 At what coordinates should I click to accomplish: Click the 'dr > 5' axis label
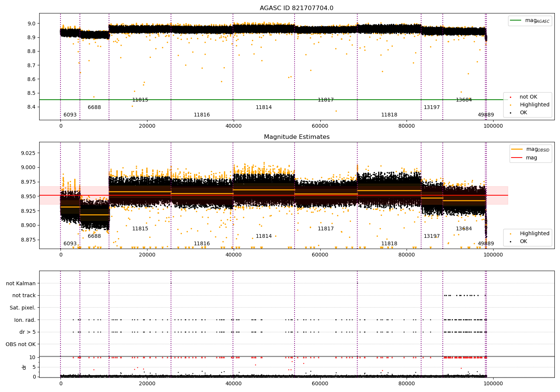coord(28,332)
